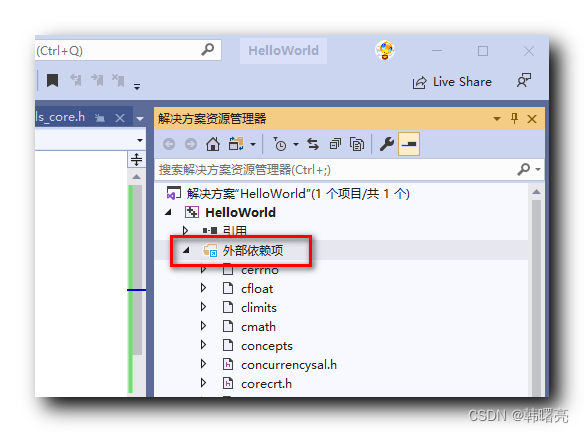Select the 外部依赖项 folder
This screenshot has width=584, height=432.
(253, 251)
